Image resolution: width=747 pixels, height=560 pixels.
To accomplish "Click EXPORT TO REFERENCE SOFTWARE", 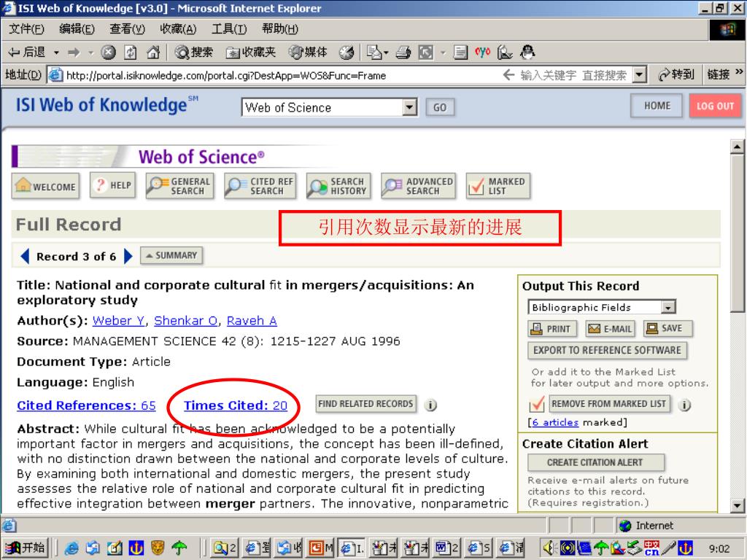I will [x=607, y=351].
